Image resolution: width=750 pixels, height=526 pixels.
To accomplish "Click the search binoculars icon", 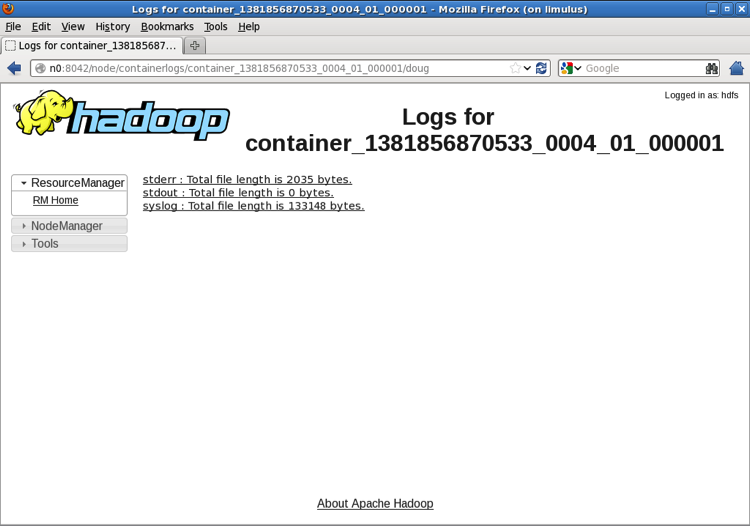I will point(711,68).
